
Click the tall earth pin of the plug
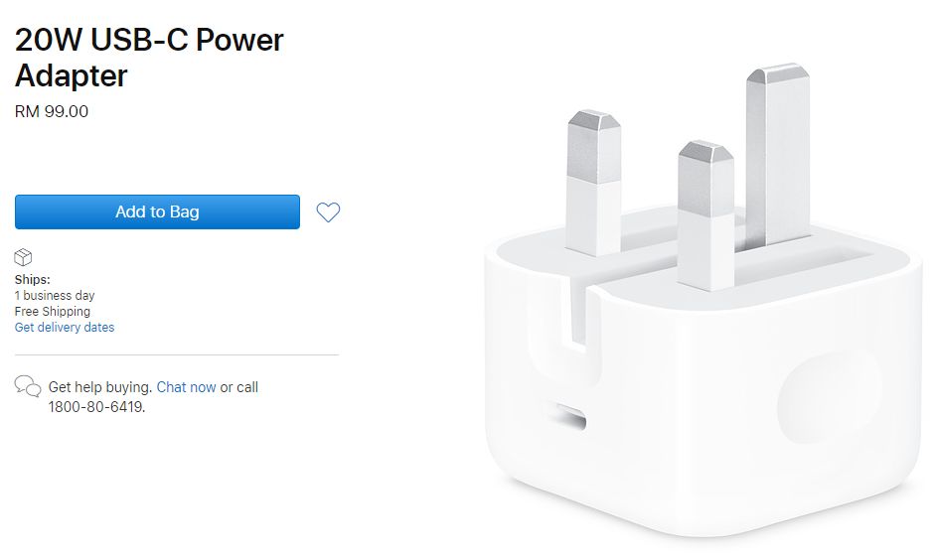coord(778,157)
